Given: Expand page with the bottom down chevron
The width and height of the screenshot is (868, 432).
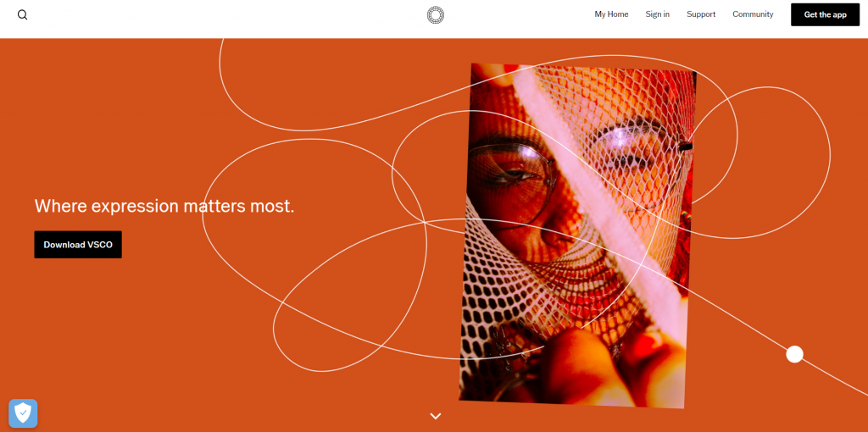Looking at the screenshot, I should 436,416.
